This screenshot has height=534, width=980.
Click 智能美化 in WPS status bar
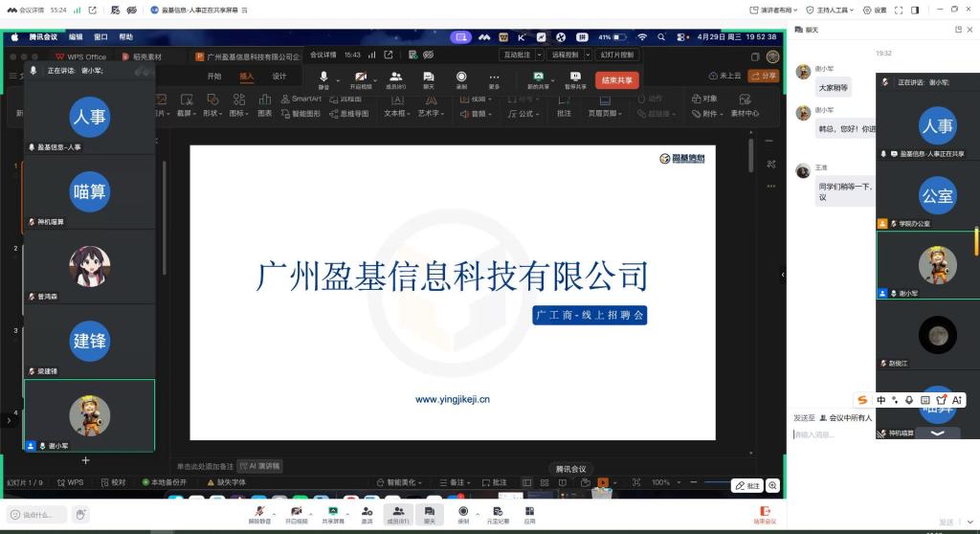click(399, 482)
